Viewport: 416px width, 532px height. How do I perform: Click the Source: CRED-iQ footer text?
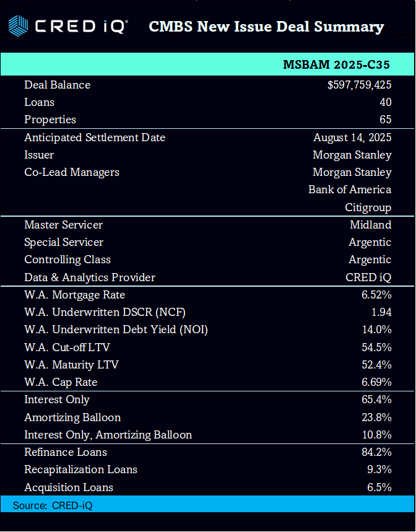point(53,505)
